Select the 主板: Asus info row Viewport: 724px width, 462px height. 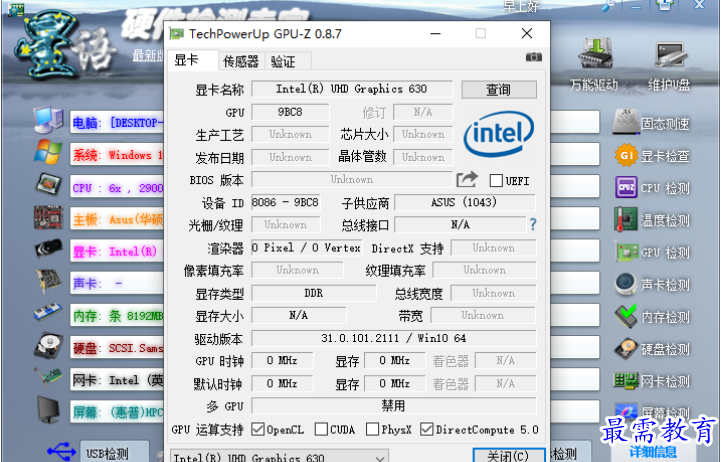point(117,220)
